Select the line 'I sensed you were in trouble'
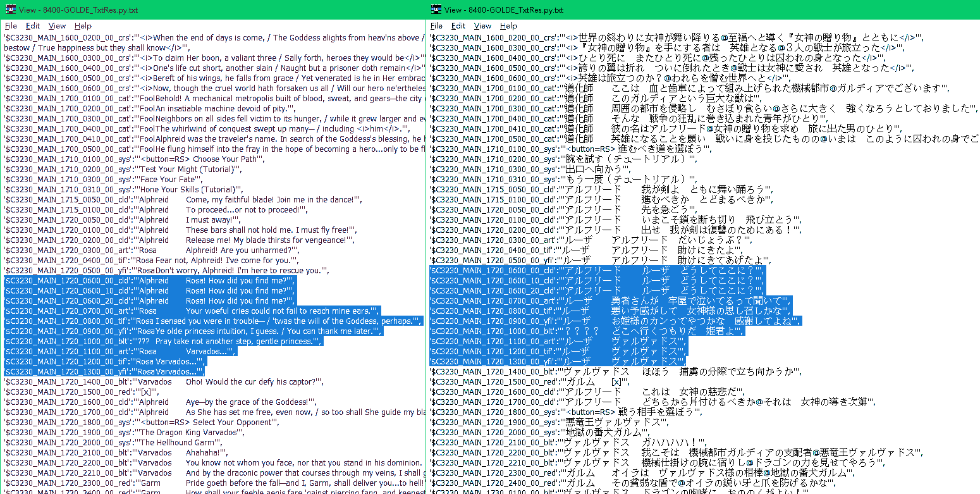Viewport: 980px width, 494px height. point(214,321)
